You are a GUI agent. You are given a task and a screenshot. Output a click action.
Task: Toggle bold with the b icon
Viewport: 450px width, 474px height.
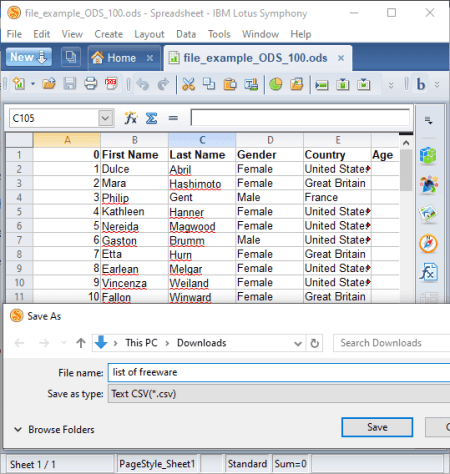click(x=421, y=84)
